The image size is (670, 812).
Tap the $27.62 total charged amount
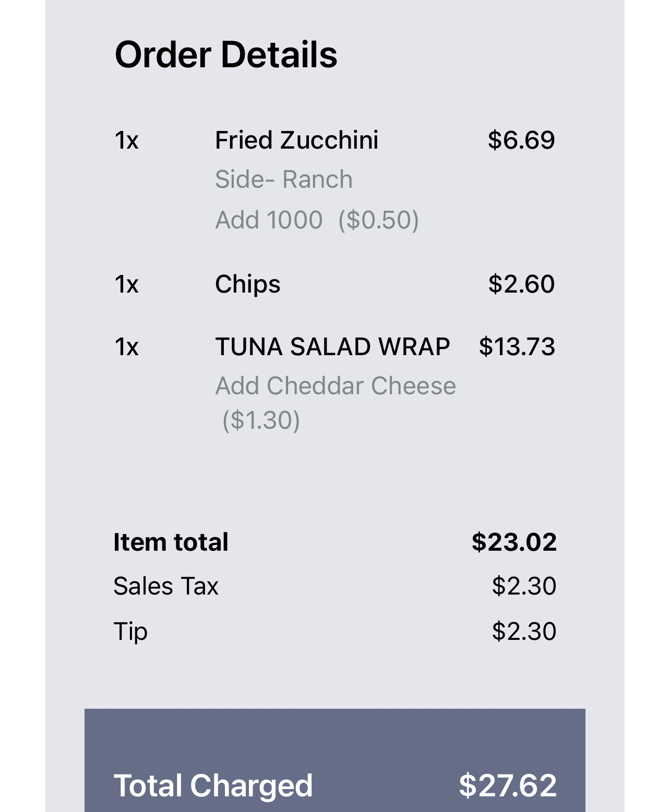[507, 786]
